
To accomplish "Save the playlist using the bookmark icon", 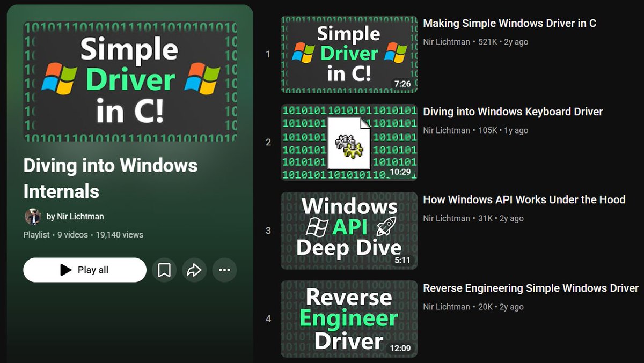I will click(164, 270).
